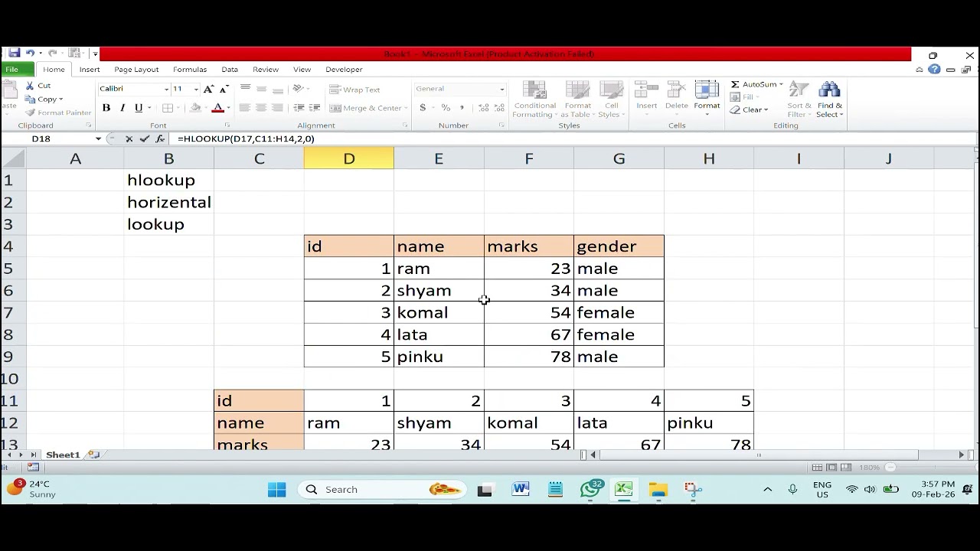Increase the cell indent
The image size is (980, 551).
(x=315, y=108)
